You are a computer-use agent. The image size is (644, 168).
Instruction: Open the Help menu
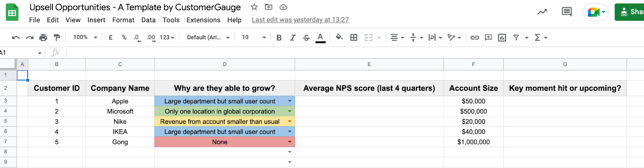pos(234,20)
